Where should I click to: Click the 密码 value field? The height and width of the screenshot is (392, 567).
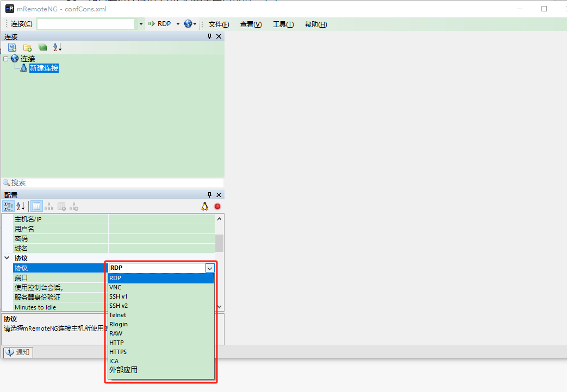pyautogui.click(x=161, y=239)
